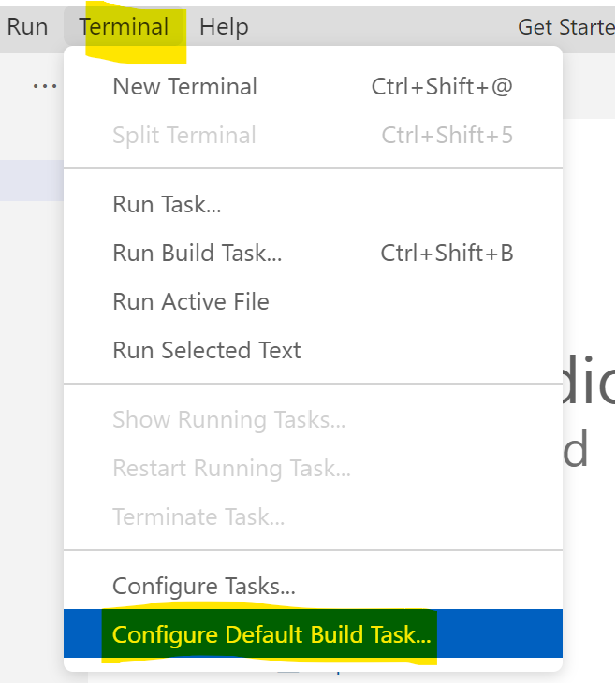Select New Terminal from the menu
The width and height of the screenshot is (616, 683).
tap(184, 87)
